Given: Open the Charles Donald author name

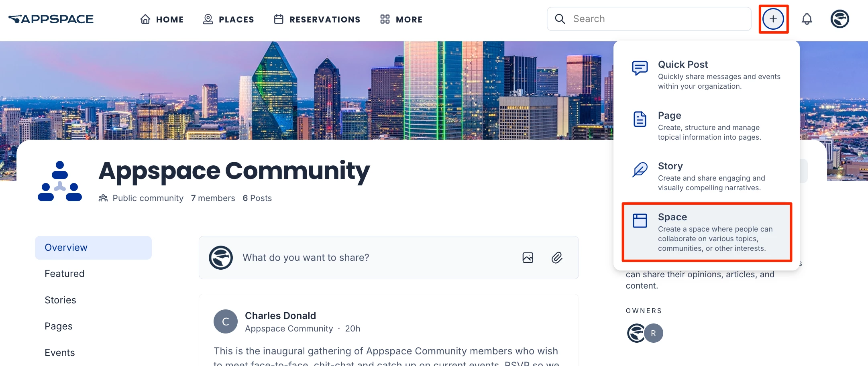Looking at the screenshot, I should [x=280, y=316].
